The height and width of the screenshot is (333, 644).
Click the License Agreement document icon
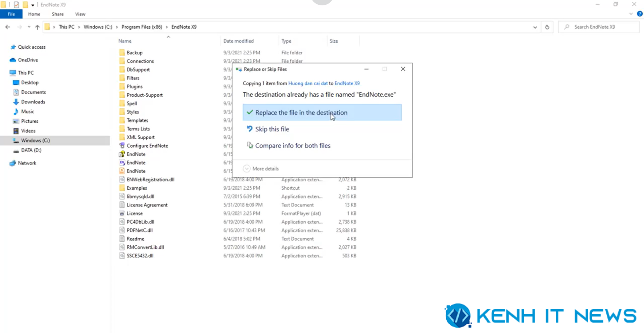click(122, 205)
